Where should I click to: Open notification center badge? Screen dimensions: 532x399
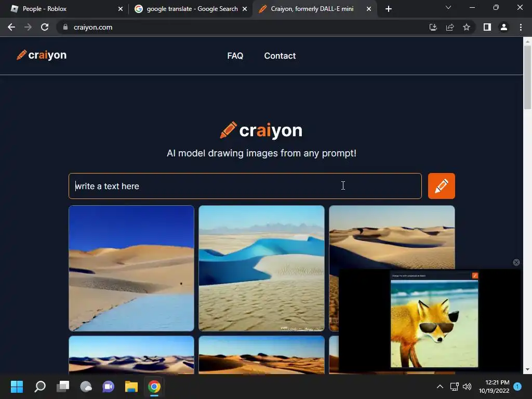[517, 387]
